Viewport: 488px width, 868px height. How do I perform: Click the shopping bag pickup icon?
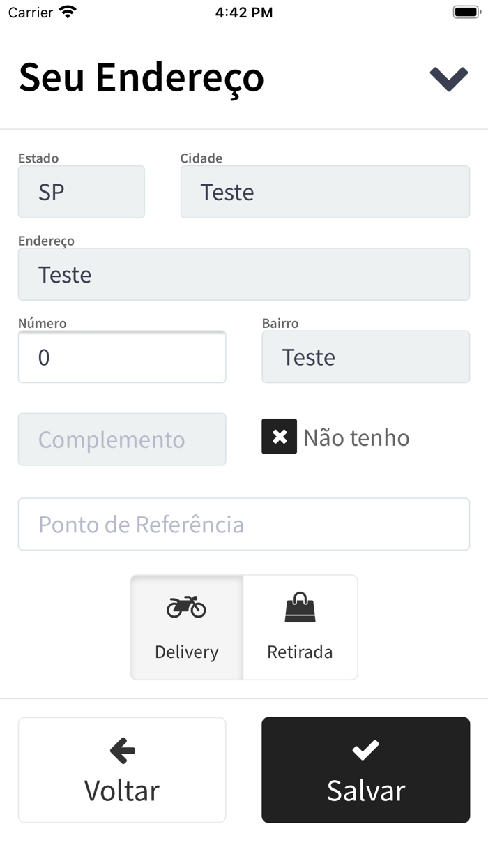[x=300, y=607]
